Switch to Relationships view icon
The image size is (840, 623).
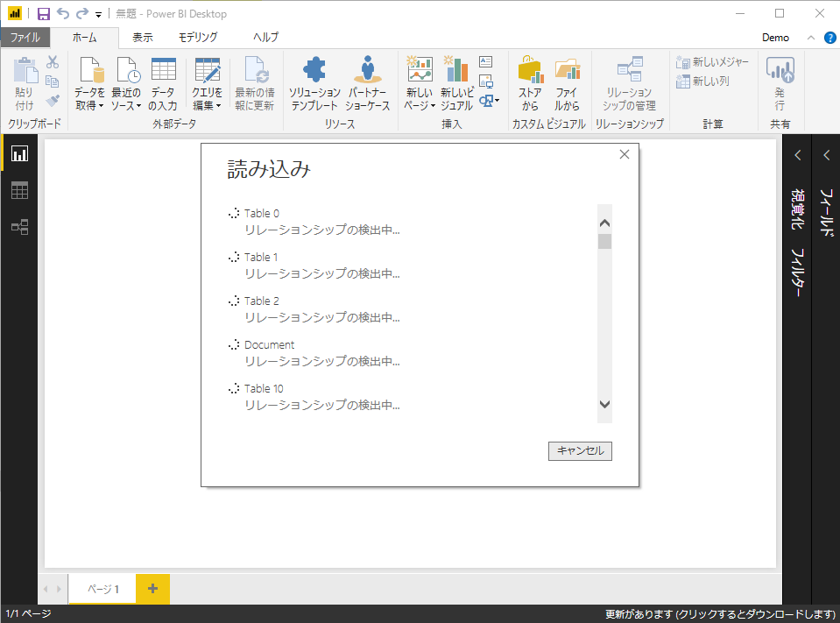pyautogui.click(x=20, y=227)
